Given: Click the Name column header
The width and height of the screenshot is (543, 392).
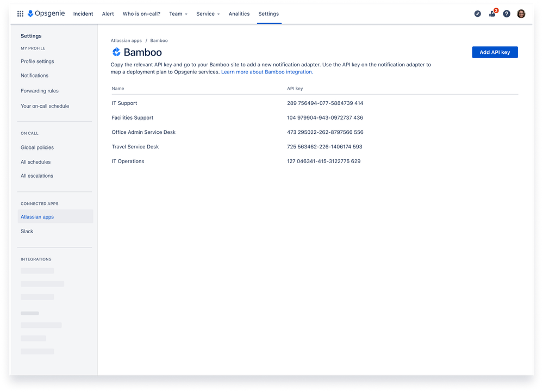Looking at the screenshot, I should tap(118, 89).
